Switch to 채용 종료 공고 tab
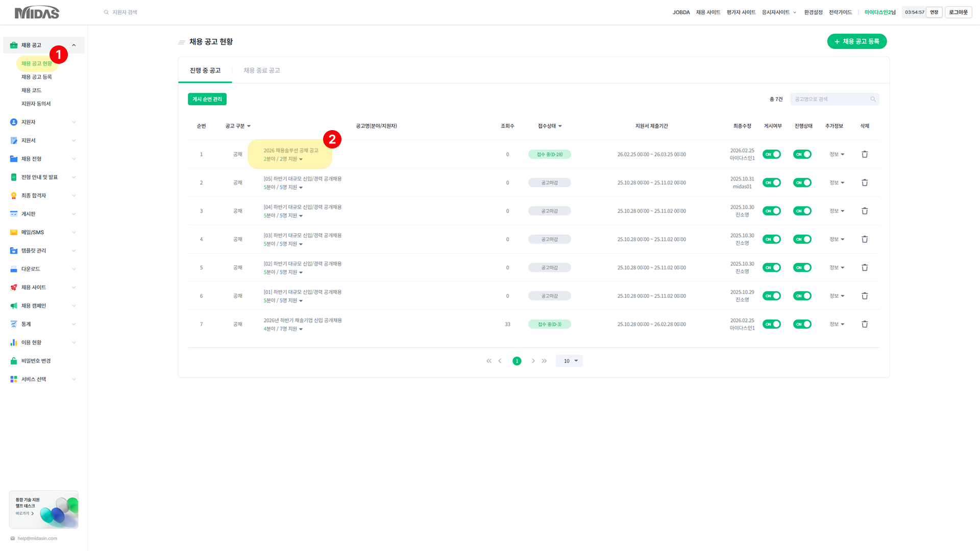This screenshot has width=980, height=551. tap(261, 70)
